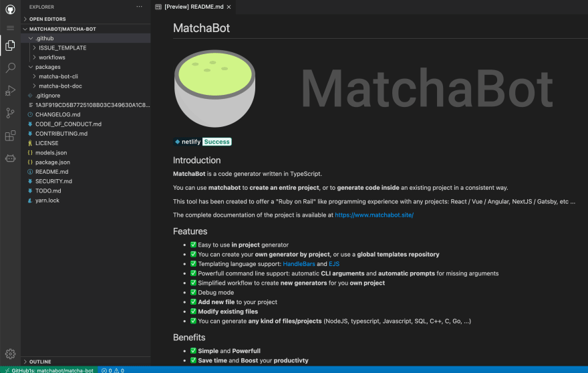This screenshot has height=373, width=588.
Task: Click the CHANGELOG.md clock icon
Action: pos(30,114)
